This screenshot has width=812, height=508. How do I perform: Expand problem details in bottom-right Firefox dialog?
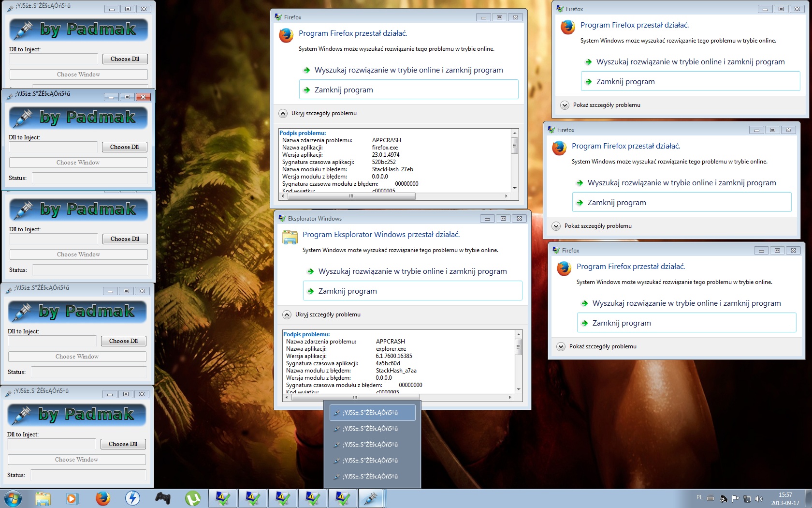[x=561, y=346]
